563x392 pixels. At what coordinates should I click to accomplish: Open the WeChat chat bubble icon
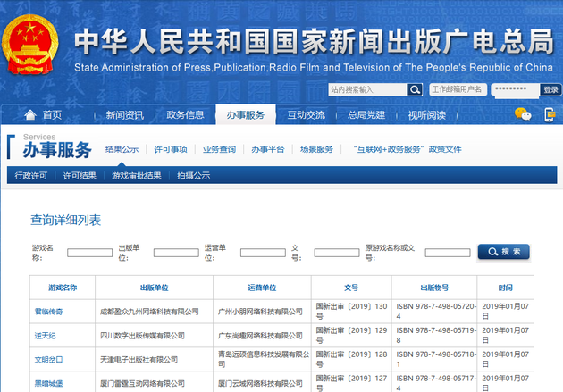(523, 114)
